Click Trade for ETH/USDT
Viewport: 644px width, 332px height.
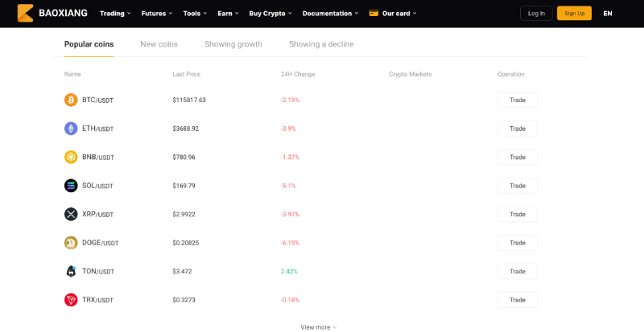point(518,129)
